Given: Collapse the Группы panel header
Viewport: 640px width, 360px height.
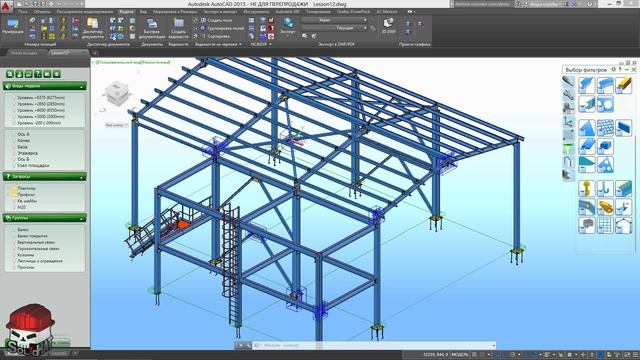Looking at the screenshot, I should (x=44, y=218).
